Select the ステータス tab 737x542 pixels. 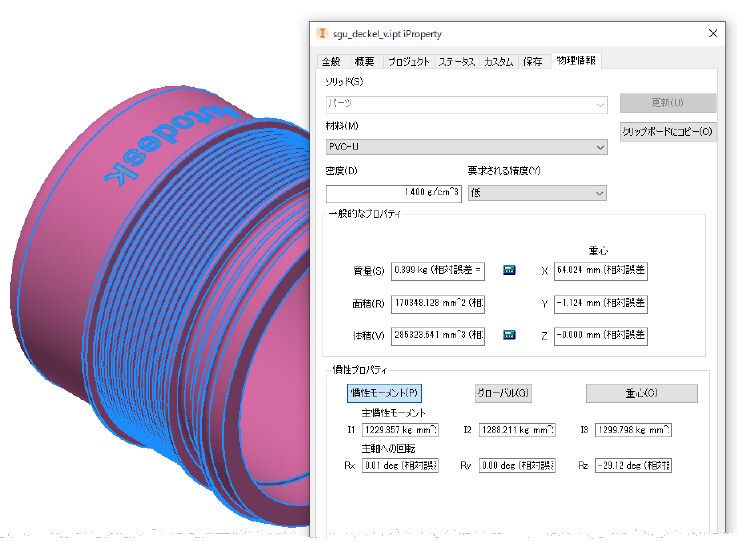[456, 62]
